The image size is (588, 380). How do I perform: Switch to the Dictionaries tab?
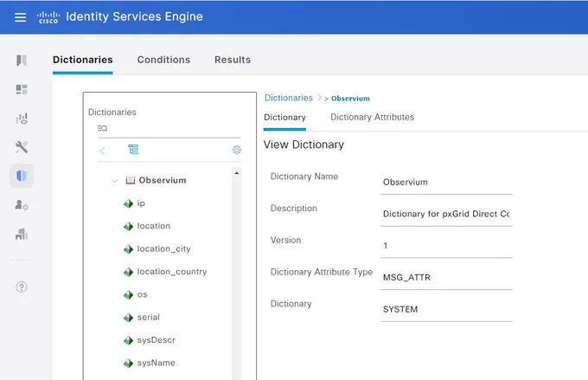[82, 60]
